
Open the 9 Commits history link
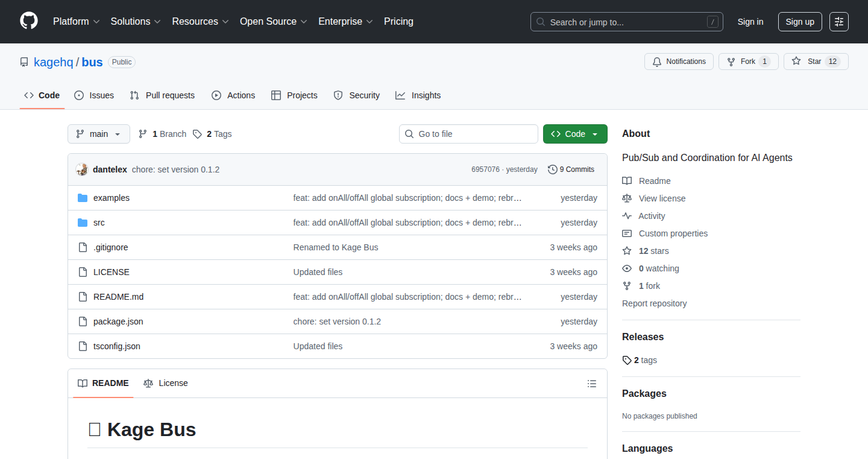(x=571, y=169)
